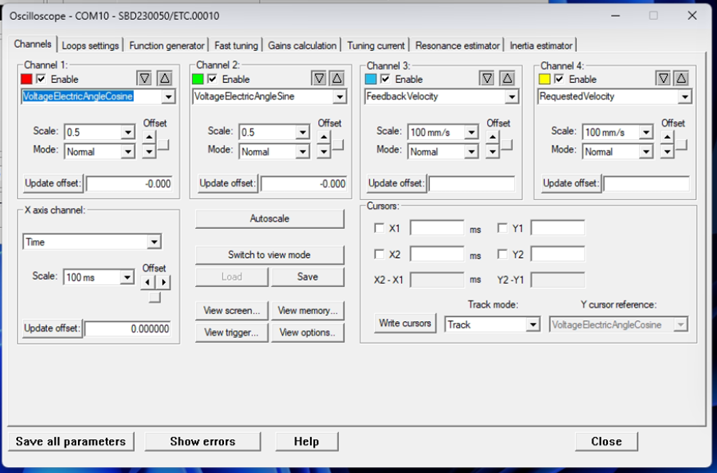Image resolution: width=717 pixels, height=473 pixels.
Task: Click Save all parameters button
Action: (x=70, y=441)
